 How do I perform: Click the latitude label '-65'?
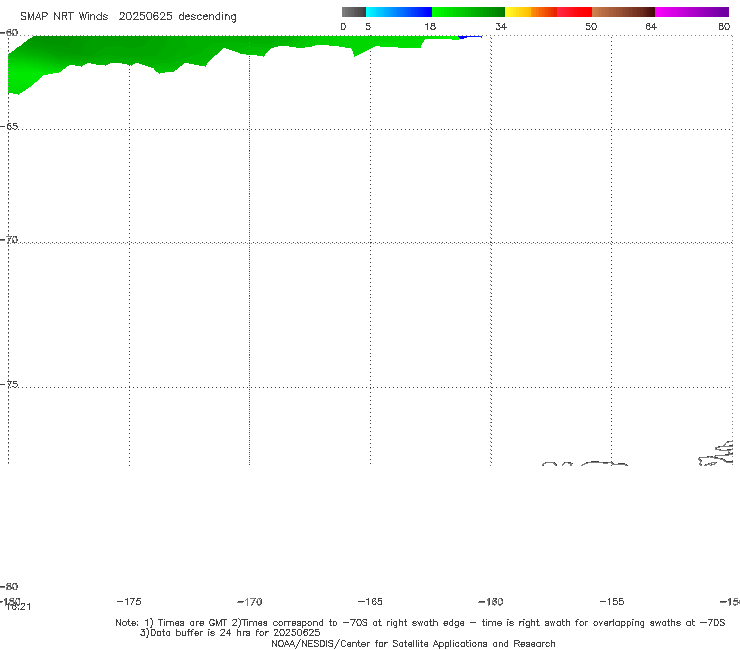click(x=9, y=127)
